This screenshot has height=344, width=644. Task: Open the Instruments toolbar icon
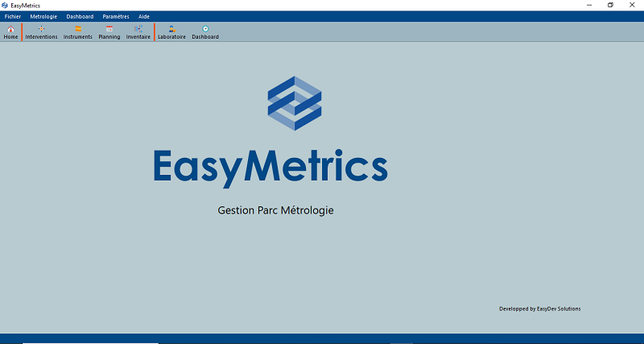(x=78, y=32)
